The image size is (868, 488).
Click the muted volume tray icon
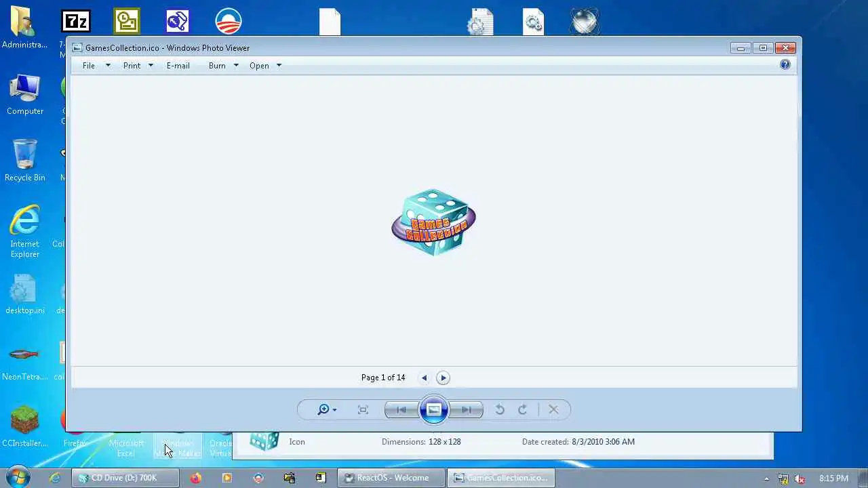click(x=798, y=479)
